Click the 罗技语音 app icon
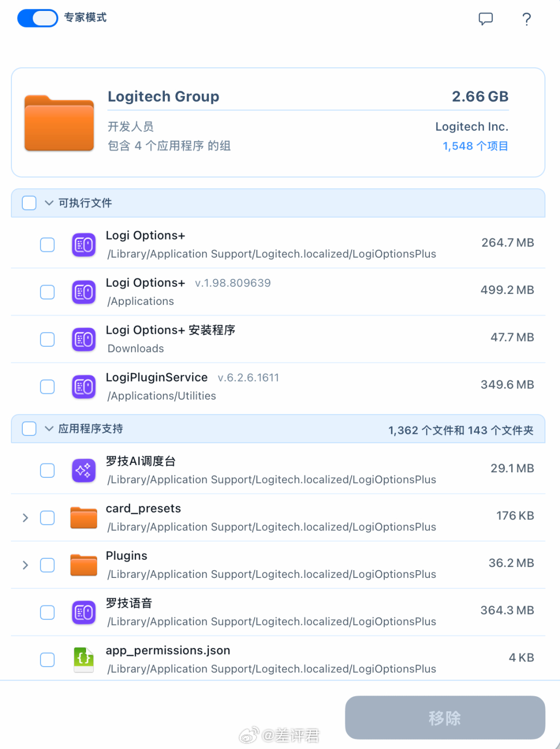 click(83, 613)
